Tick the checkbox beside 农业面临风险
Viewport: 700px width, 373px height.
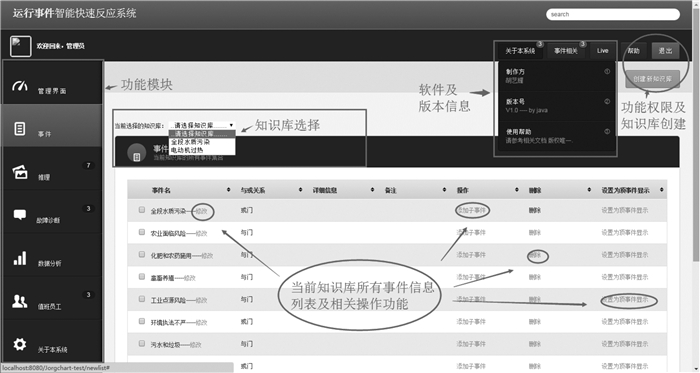click(142, 232)
